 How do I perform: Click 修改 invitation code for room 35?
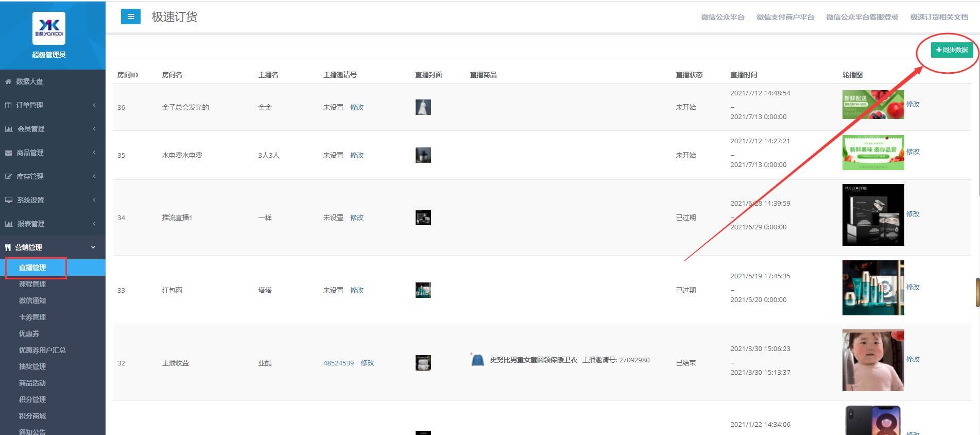(x=357, y=155)
